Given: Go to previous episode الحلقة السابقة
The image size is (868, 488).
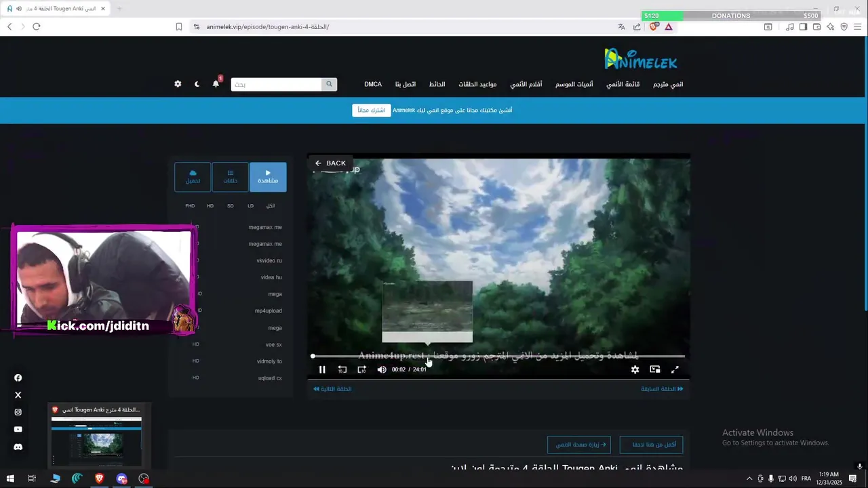Looking at the screenshot, I should 662,389.
